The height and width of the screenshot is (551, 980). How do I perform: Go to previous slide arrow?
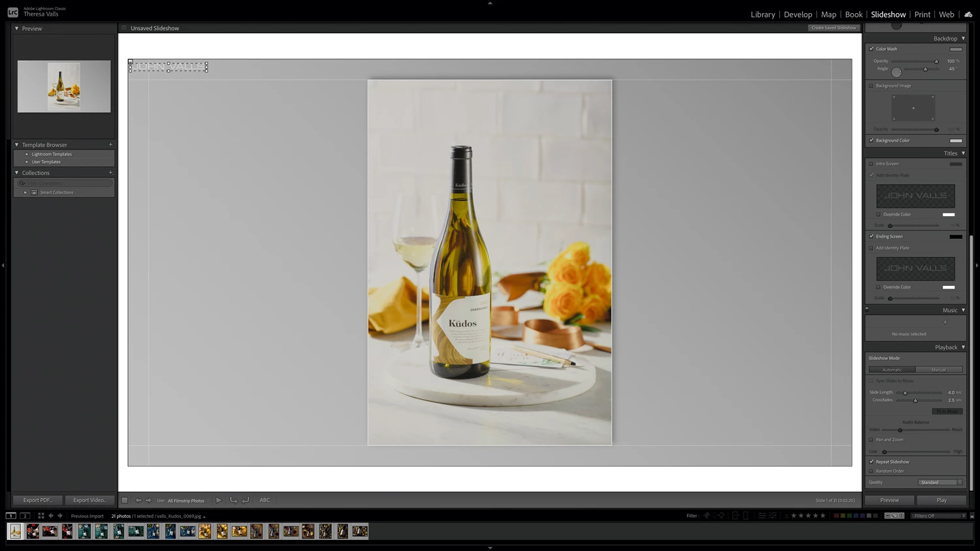pos(139,500)
